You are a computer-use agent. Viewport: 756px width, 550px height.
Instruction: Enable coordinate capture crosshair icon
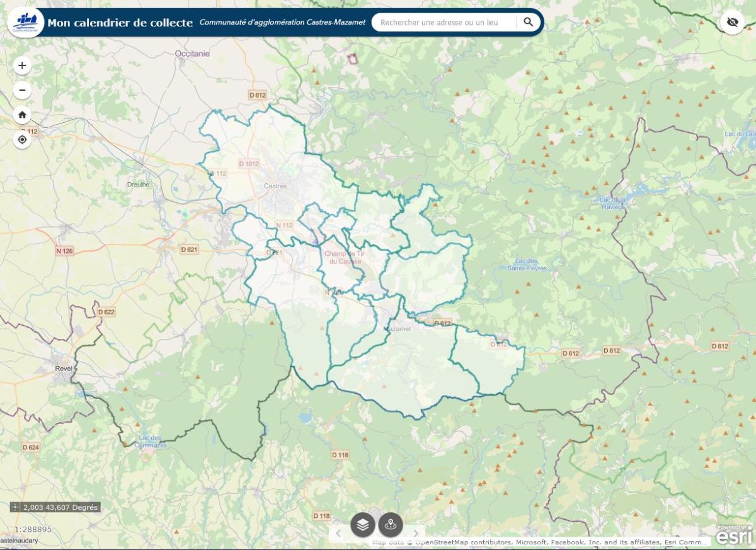click(x=16, y=507)
